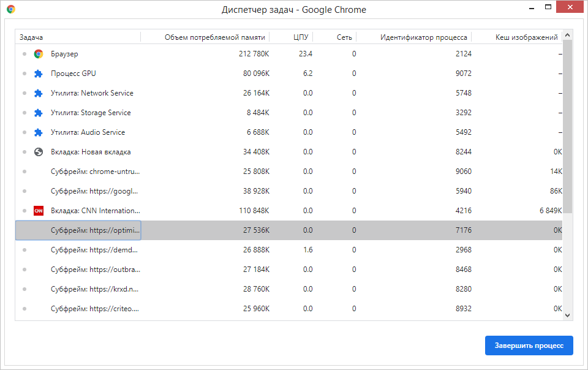Click the Завершить процесс button
This screenshot has height=370, width=588.
point(529,345)
